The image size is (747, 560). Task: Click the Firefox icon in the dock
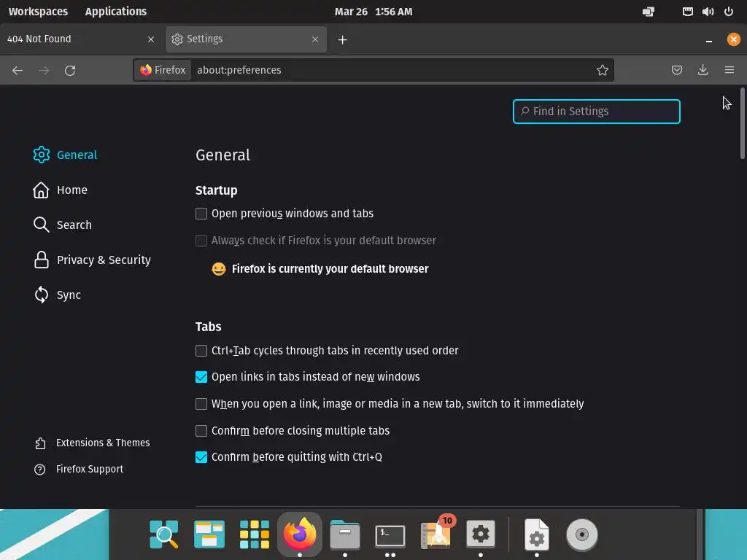300,534
